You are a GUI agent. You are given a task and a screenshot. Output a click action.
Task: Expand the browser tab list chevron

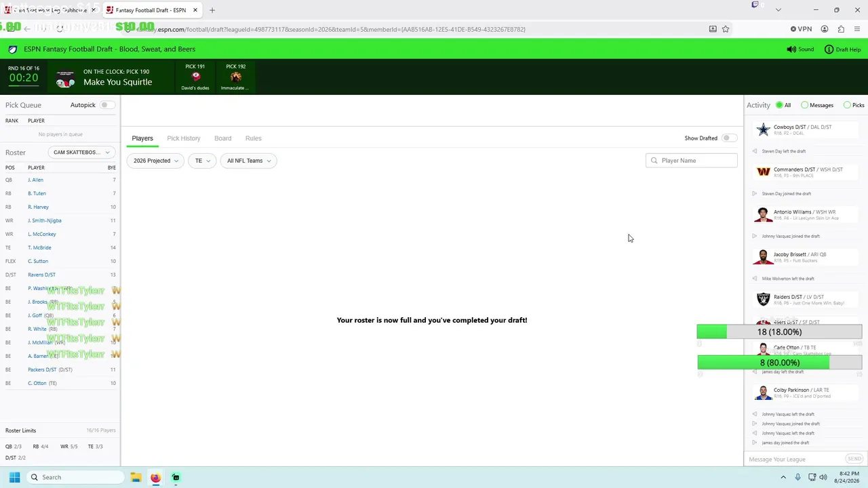[778, 9]
